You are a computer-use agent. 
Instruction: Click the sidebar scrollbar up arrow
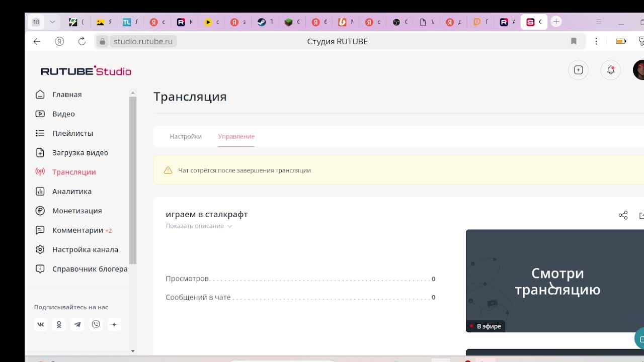133,93
